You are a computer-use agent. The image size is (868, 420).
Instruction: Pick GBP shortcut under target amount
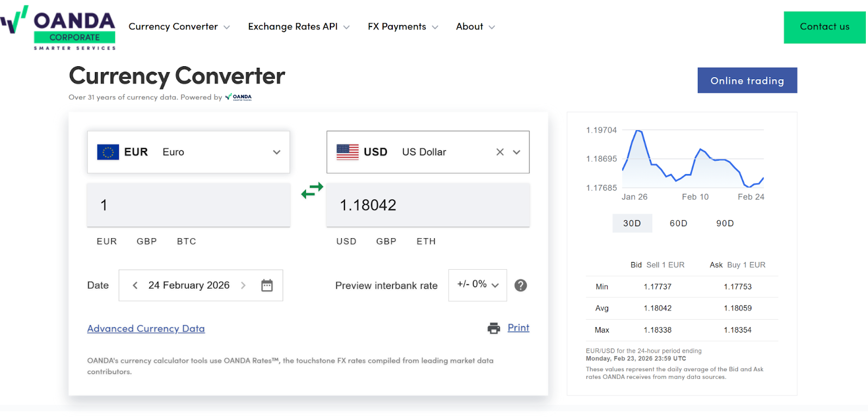386,241
